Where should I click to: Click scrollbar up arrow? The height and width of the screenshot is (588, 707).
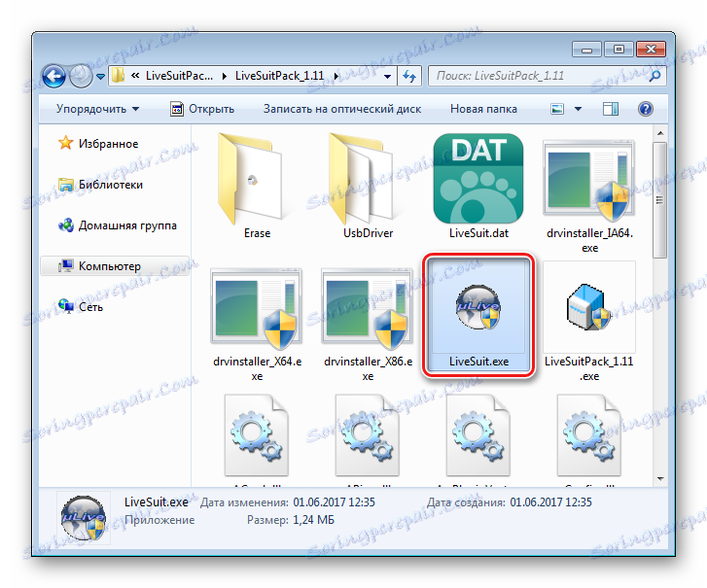coord(660,133)
